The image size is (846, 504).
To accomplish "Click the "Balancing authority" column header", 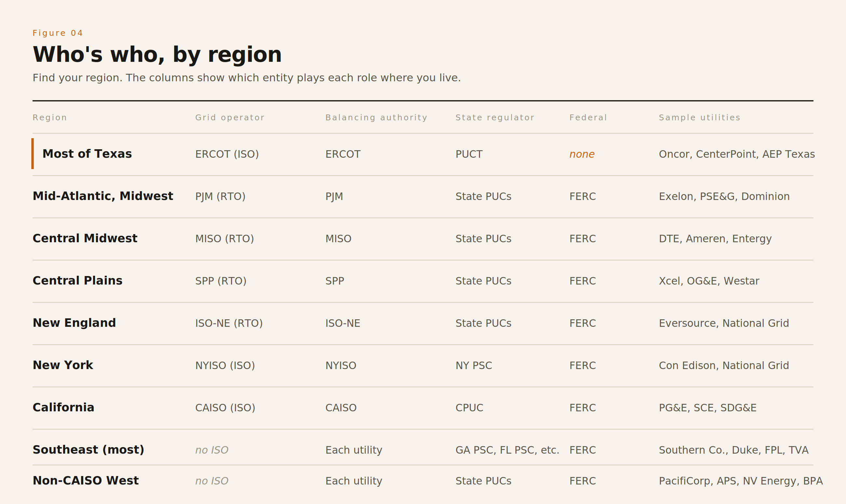I will pyautogui.click(x=376, y=117).
